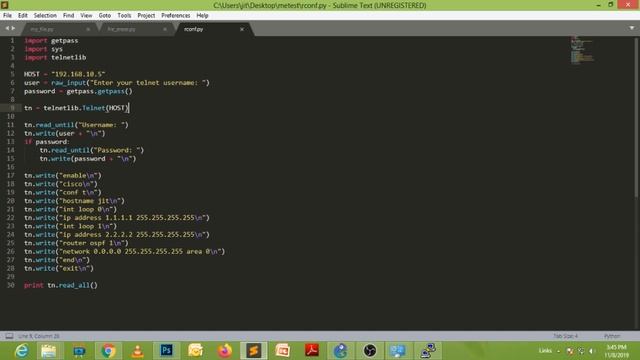640x360 pixels.
Task: Open the Project menu
Action: (146, 16)
